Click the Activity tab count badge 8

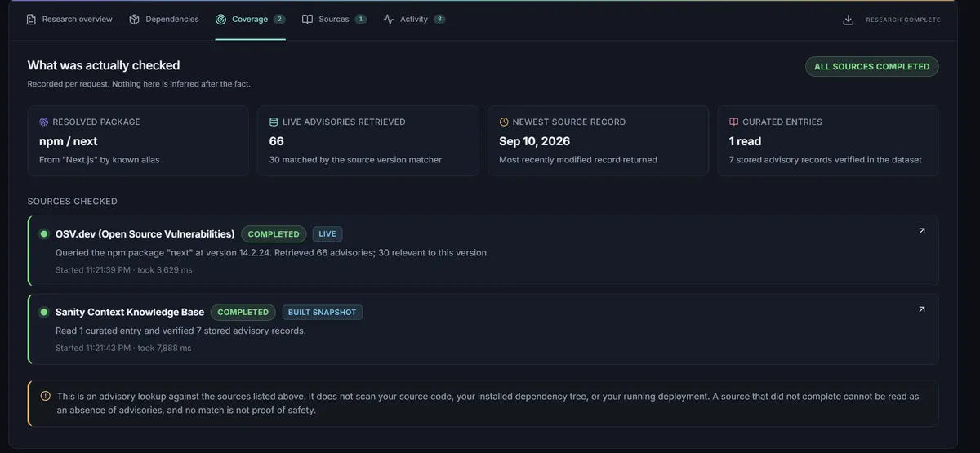pyautogui.click(x=439, y=20)
